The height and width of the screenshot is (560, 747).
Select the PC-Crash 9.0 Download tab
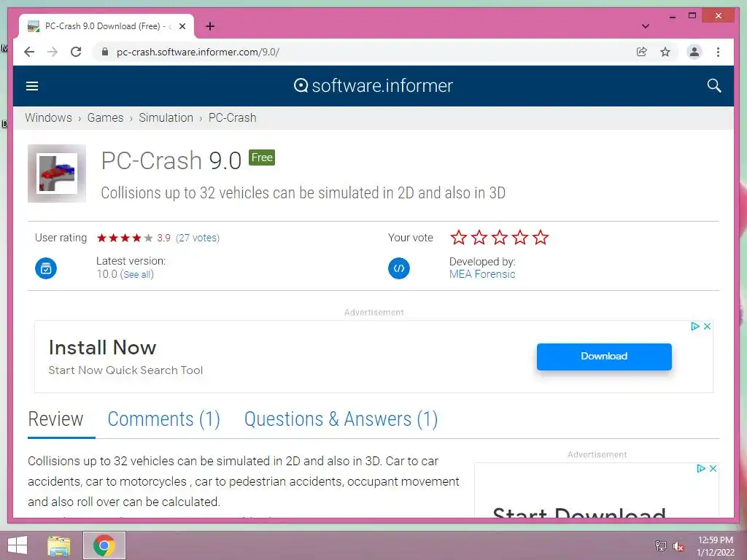[107, 26]
